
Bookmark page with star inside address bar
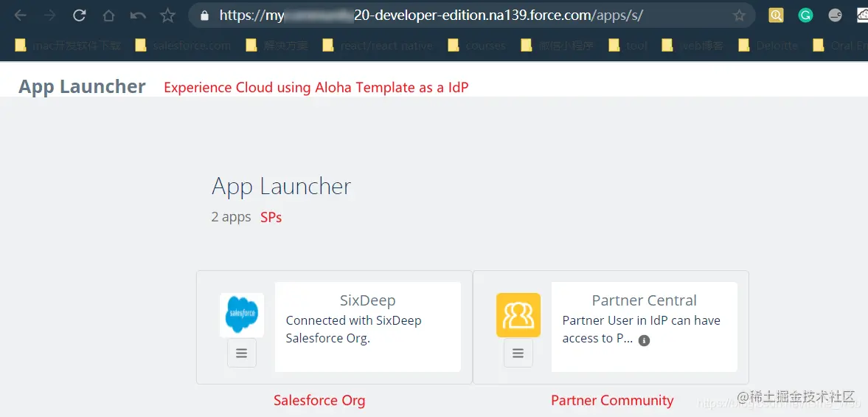pos(739,15)
